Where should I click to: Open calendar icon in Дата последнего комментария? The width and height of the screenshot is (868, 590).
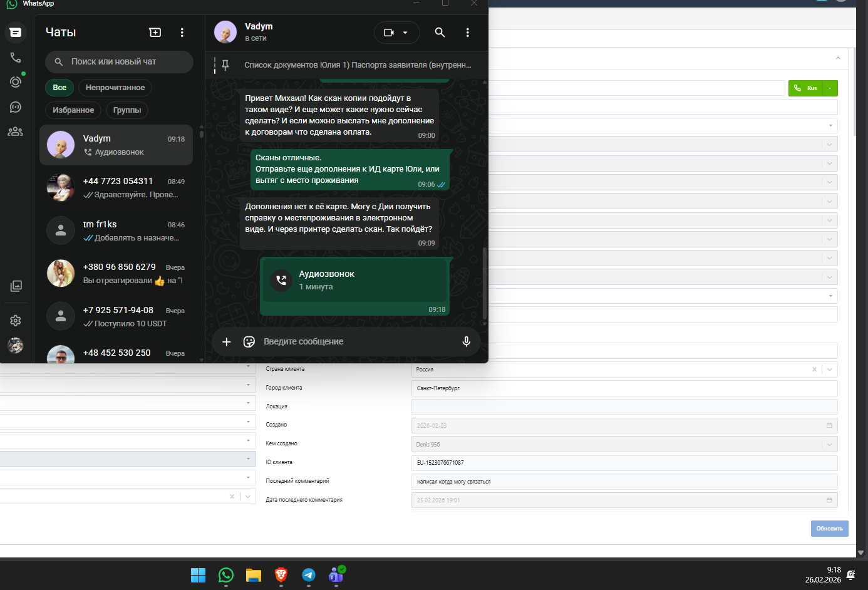[x=829, y=500]
